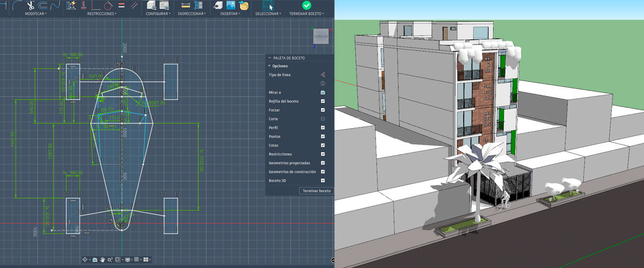The width and height of the screenshot is (644, 268).
Task: Disable Geometrías proyectadas checkbox
Action: pos(323,163)
